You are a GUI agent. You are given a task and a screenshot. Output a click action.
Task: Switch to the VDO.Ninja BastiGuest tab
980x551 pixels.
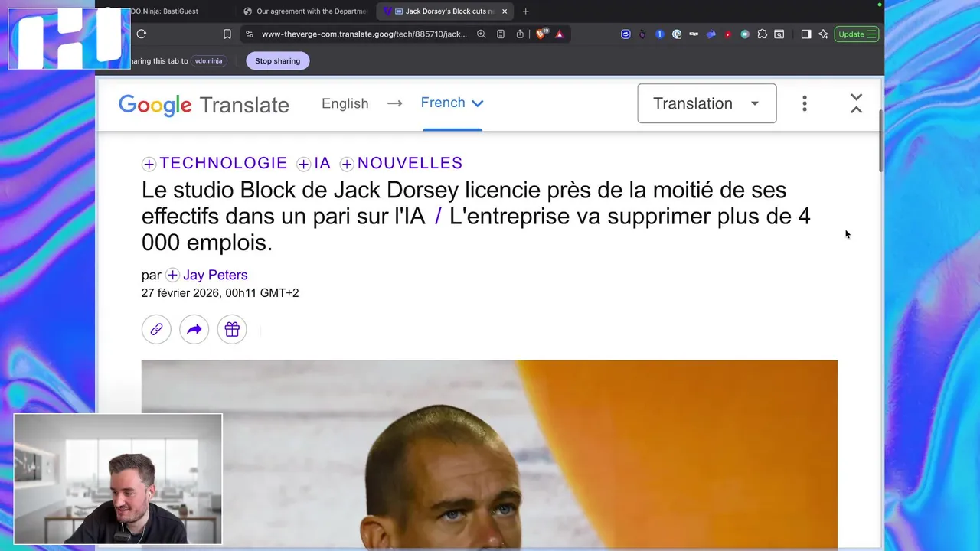click(x=165, y=11)
